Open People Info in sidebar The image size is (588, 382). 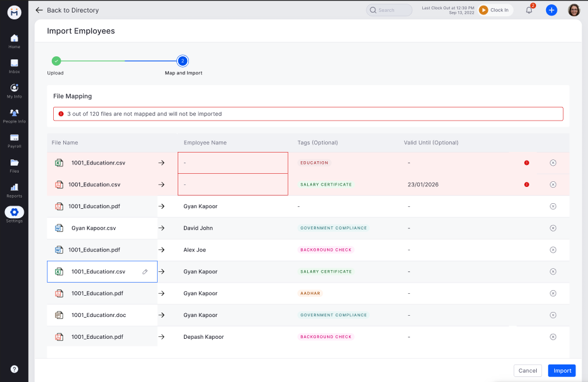(x=14, y=115)
